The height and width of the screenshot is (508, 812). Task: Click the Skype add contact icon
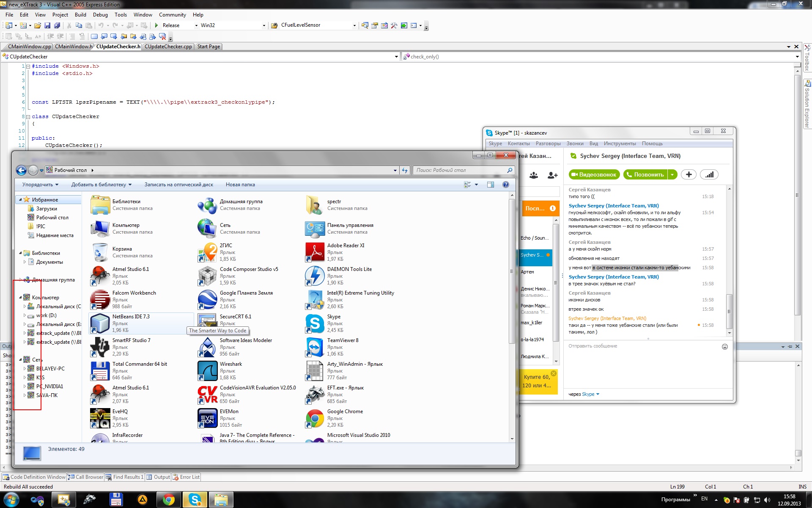(x=552, y=175)
